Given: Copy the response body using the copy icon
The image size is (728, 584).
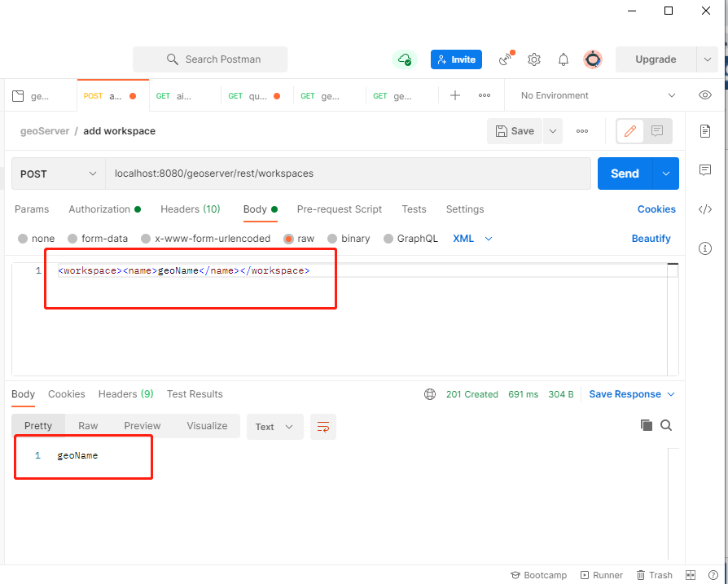Looking at the screenshot, I should [647, 425].
